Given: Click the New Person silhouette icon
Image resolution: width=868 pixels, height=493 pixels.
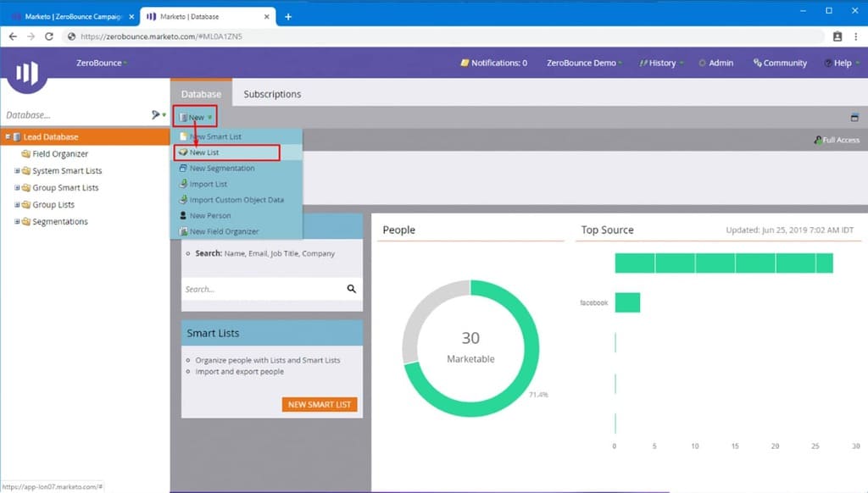Looking at the screenshot, I should tap(183, 216).
